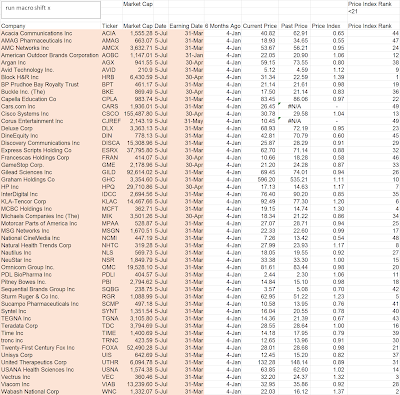Click the Unisys Corp cell
The height and width of the screenshot is (395, 400).
tap(51, 355)
